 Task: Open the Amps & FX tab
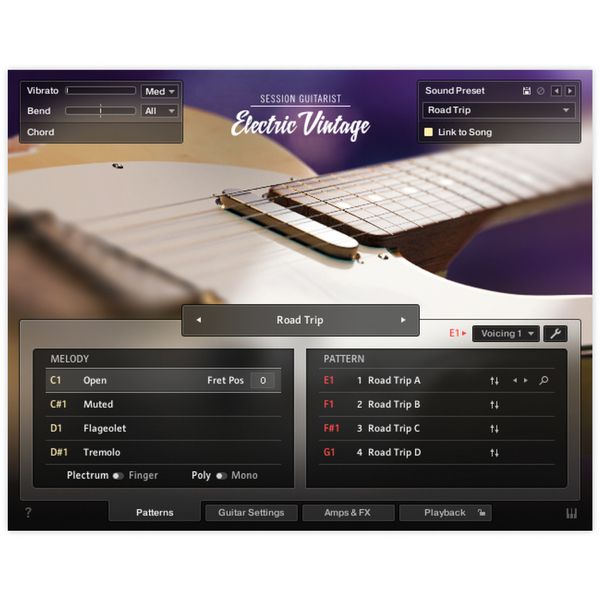click(x=348, y=512)
